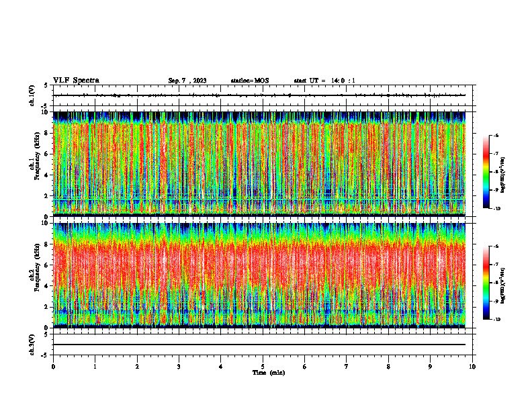This screenshot has width=532, height=411.
Task: Click the "-7" label on ch.1 color bar
Action: (496, 154)
